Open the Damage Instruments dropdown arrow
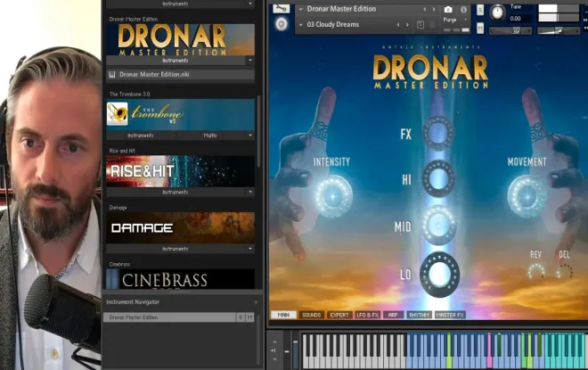The height and width of the screenshot is (370, 588). (x=250, y=249)
